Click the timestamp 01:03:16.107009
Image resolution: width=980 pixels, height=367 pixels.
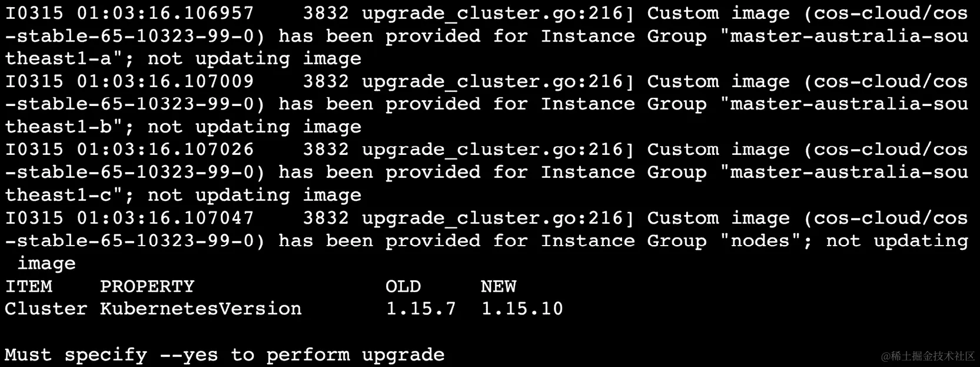(x=165, y=81)
